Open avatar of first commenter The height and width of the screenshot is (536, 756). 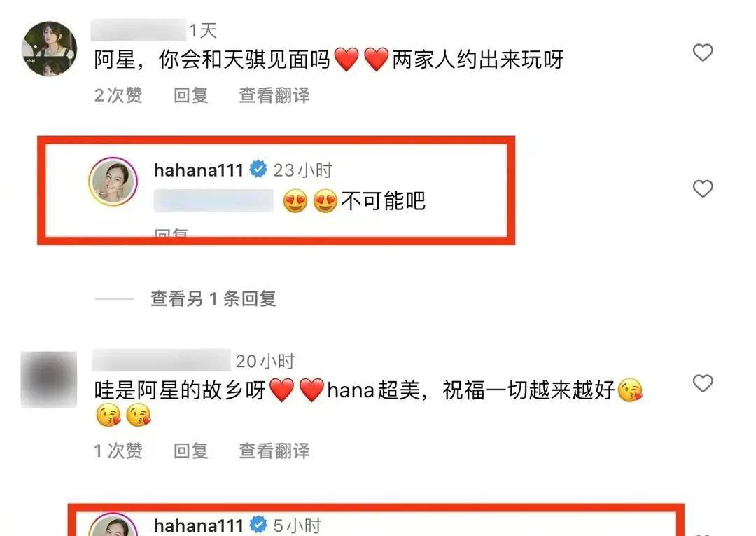(49, 49)
